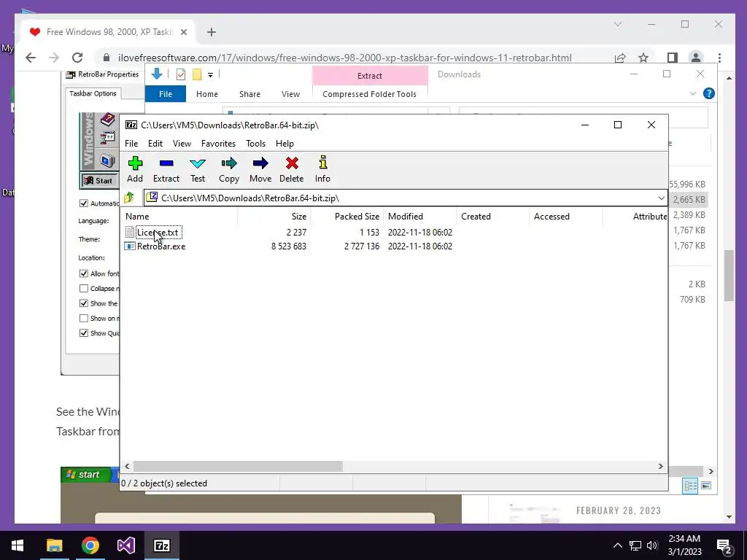Close the Free Windows 98 taskbar tab

pyautogui.click(x=184, y=32)
